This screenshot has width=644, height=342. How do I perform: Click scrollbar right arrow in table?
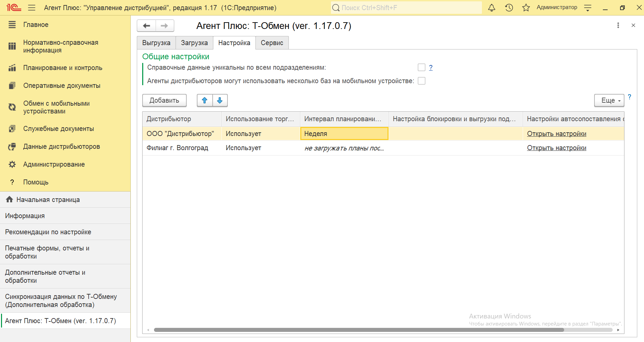[618, 330]
